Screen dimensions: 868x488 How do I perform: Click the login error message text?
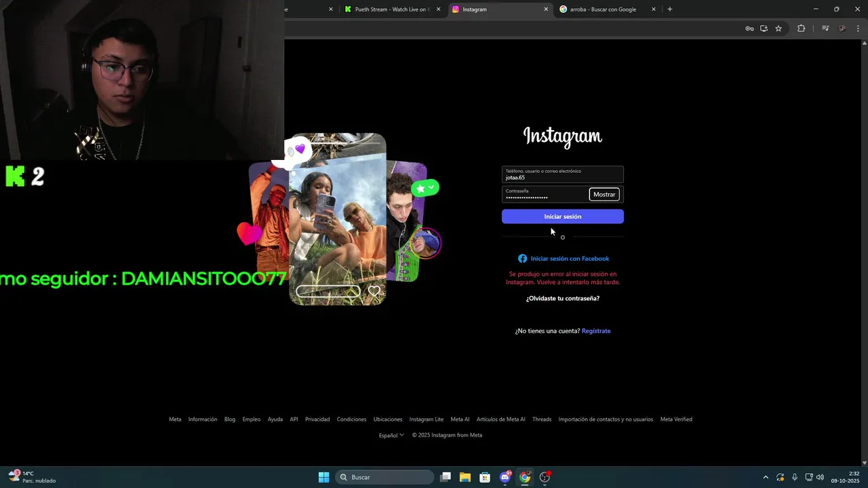pyautogui.click(x=563, y=278)
